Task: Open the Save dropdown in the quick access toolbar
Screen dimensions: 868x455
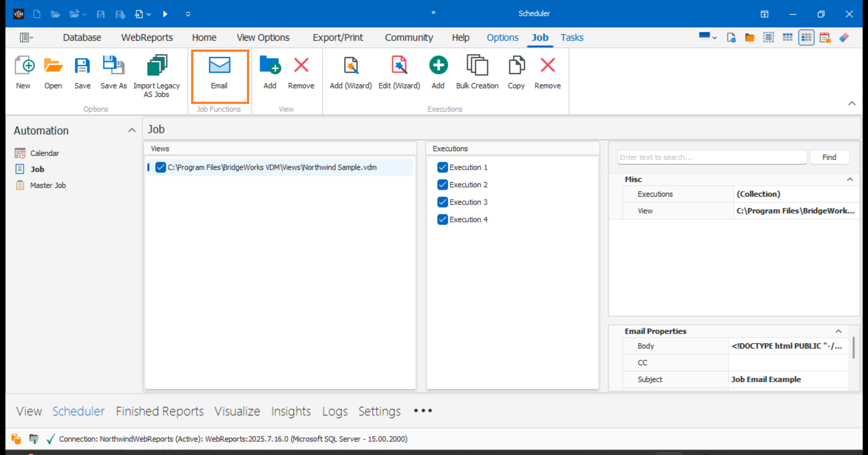Action: tap(149, 14)
